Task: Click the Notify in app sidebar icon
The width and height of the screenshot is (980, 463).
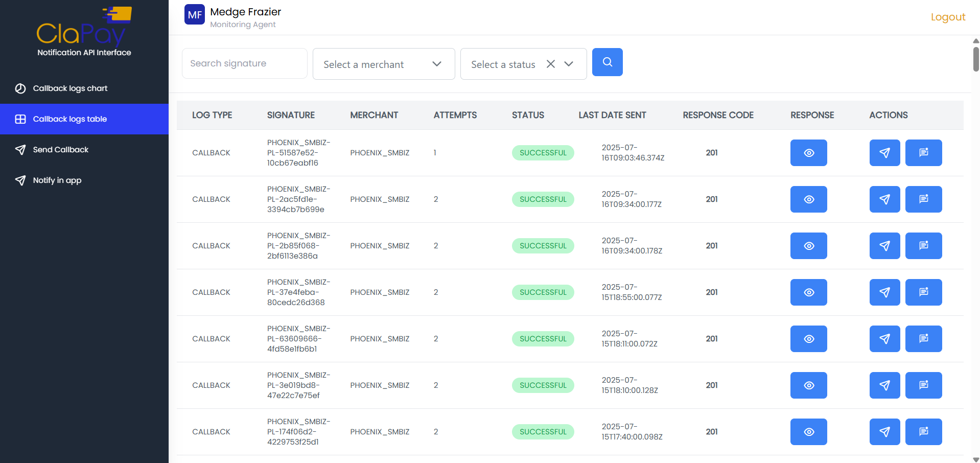Action: (x=20, y=180)
